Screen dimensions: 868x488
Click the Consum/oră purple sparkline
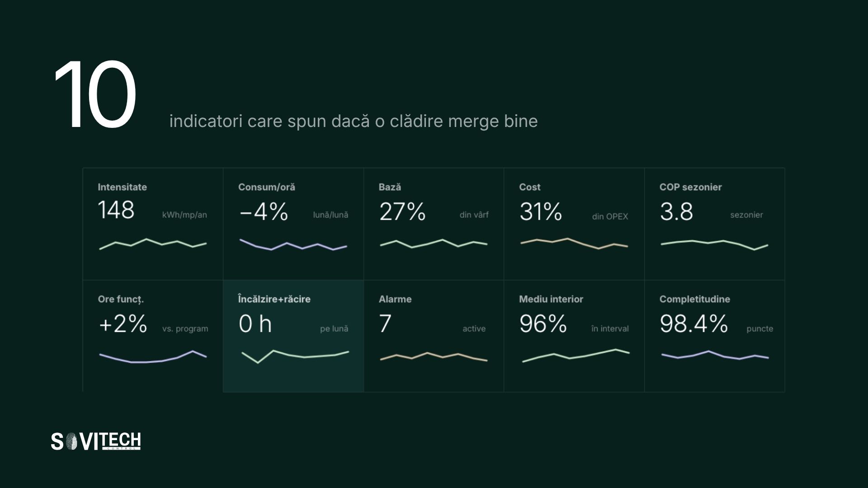point(293,244)
